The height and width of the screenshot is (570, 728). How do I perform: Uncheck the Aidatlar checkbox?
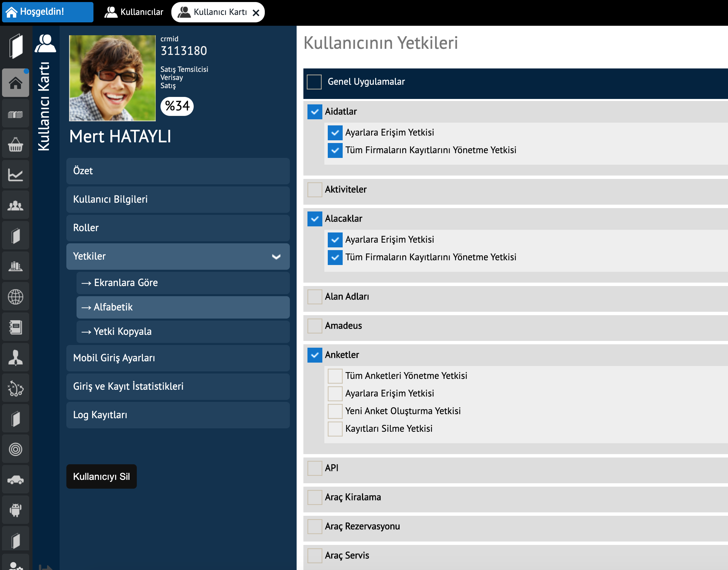coord(315,111)
